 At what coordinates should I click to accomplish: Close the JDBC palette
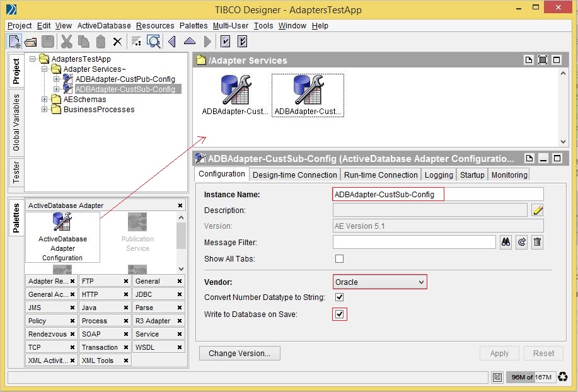(180, 294)
